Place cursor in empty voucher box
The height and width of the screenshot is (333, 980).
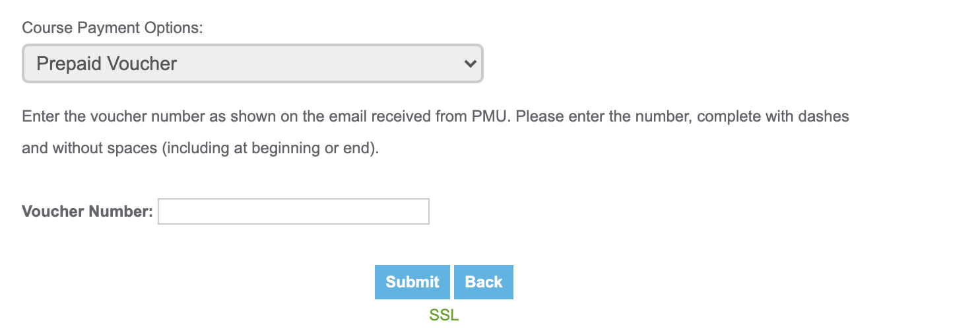[x=294, y=211]
